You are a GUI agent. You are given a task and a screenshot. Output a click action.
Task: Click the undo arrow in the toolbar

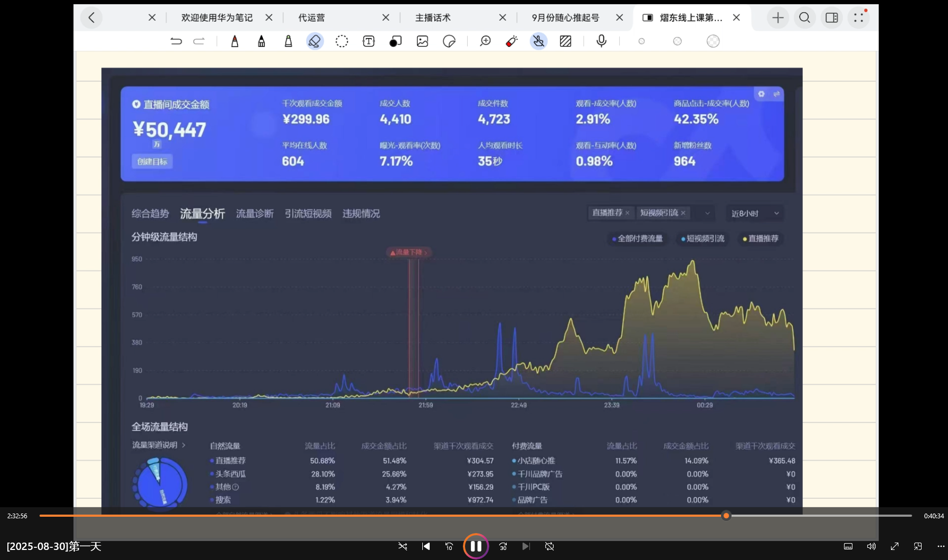coord(176,41)
